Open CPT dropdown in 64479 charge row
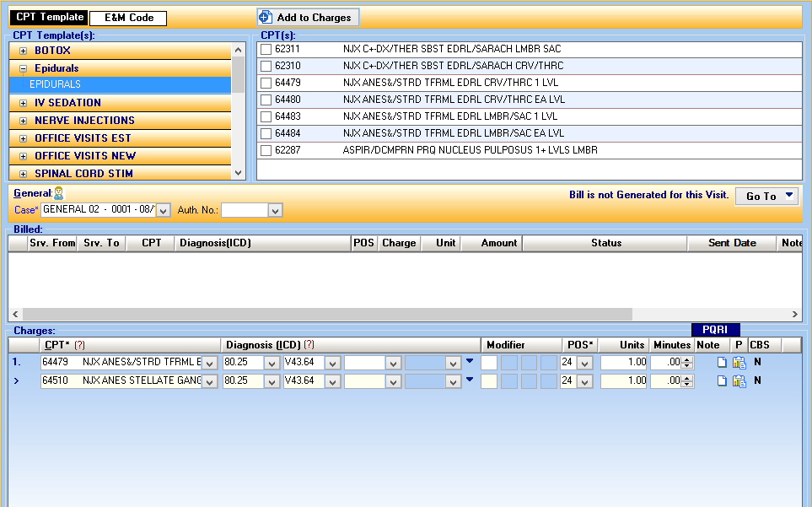This screenshot has height=507, width=812. (x=210, y=364)
